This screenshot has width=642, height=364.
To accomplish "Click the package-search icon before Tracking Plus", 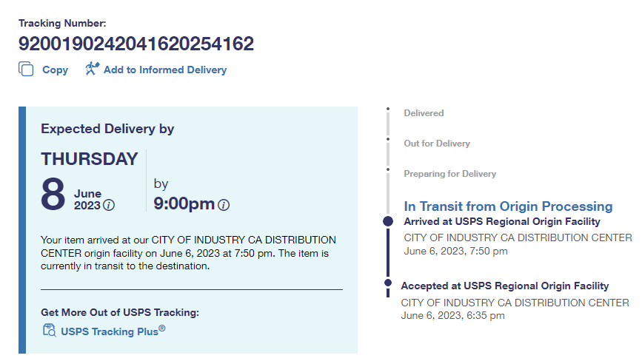I will [x=50, y=331].
